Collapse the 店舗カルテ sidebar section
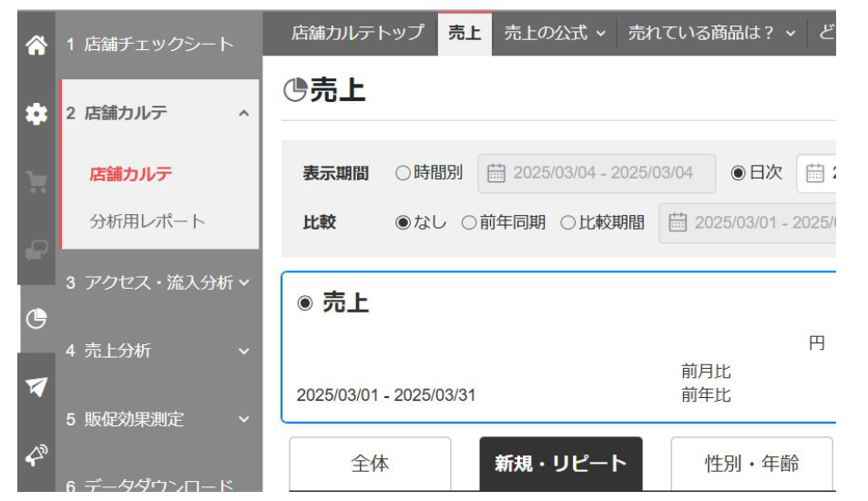The width and height of the screenshot is (868, 501). (x=243, y=114)
